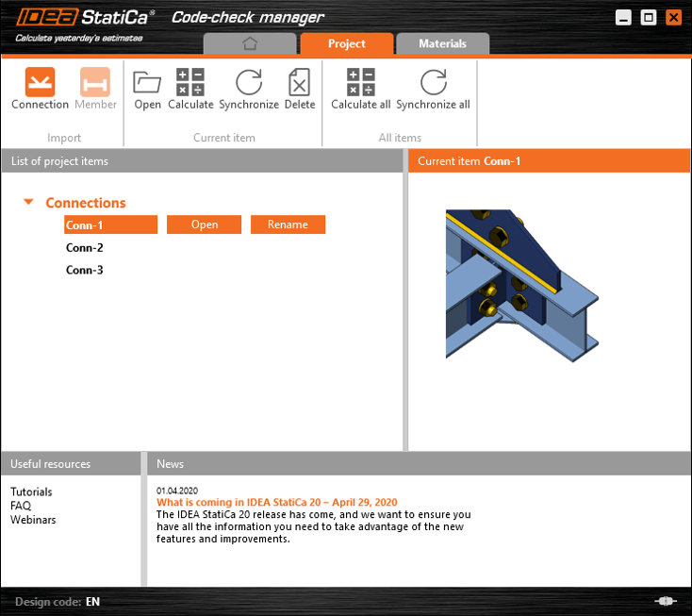Switch to the Project tab
The height and width of the screenshot is (616, 692).
347,43
